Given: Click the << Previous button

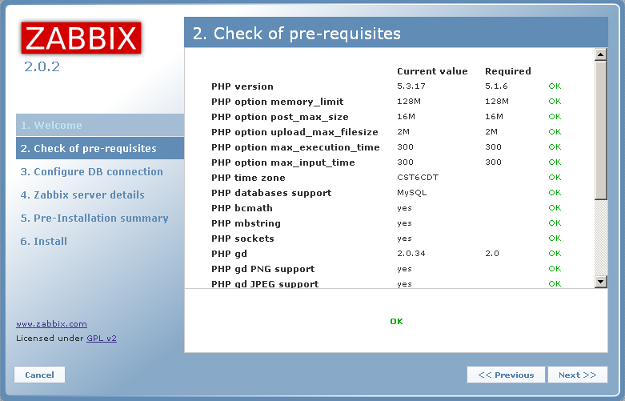Looking at the screenshot, I should [x=506, y=375].
